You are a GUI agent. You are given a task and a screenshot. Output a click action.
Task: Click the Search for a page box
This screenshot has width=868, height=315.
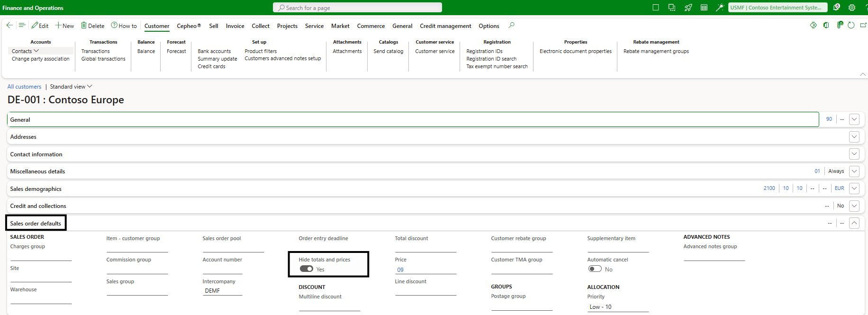coord(357,8)
